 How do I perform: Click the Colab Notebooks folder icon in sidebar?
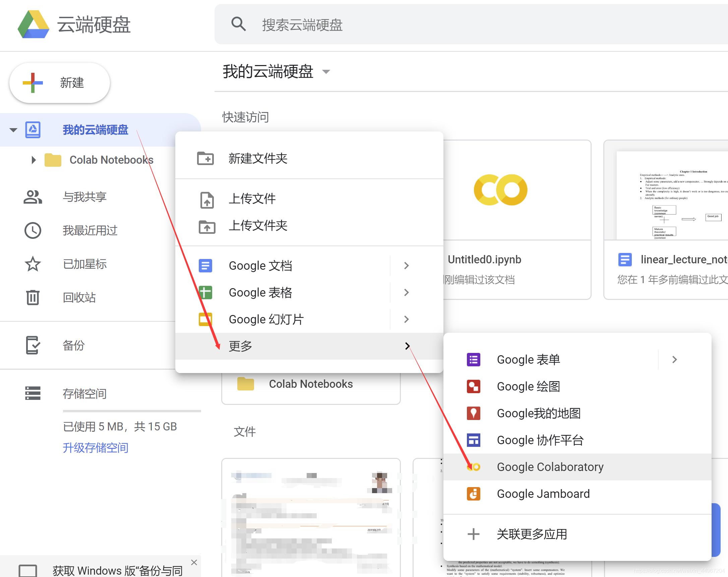click(53, 160)
